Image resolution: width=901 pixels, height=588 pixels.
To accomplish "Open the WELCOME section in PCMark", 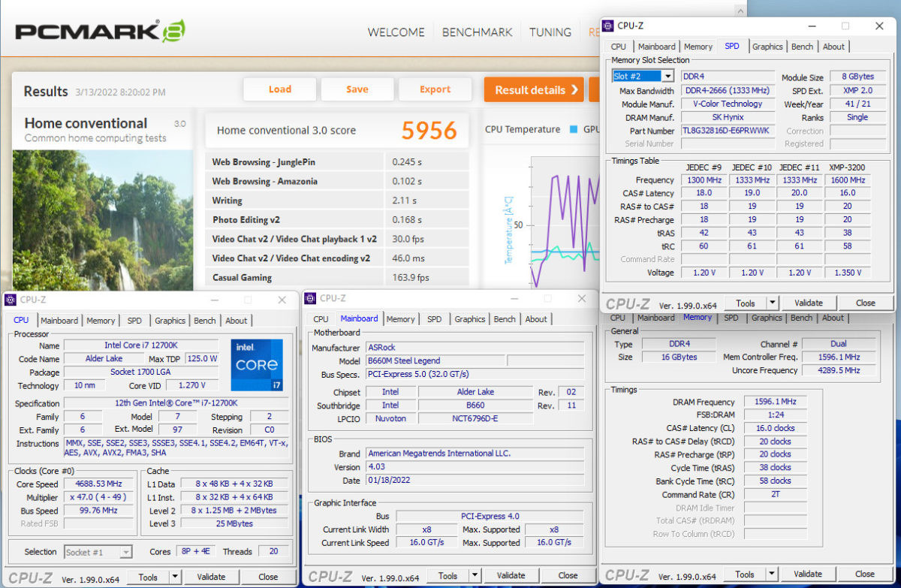I will click(x=396, y=32).
